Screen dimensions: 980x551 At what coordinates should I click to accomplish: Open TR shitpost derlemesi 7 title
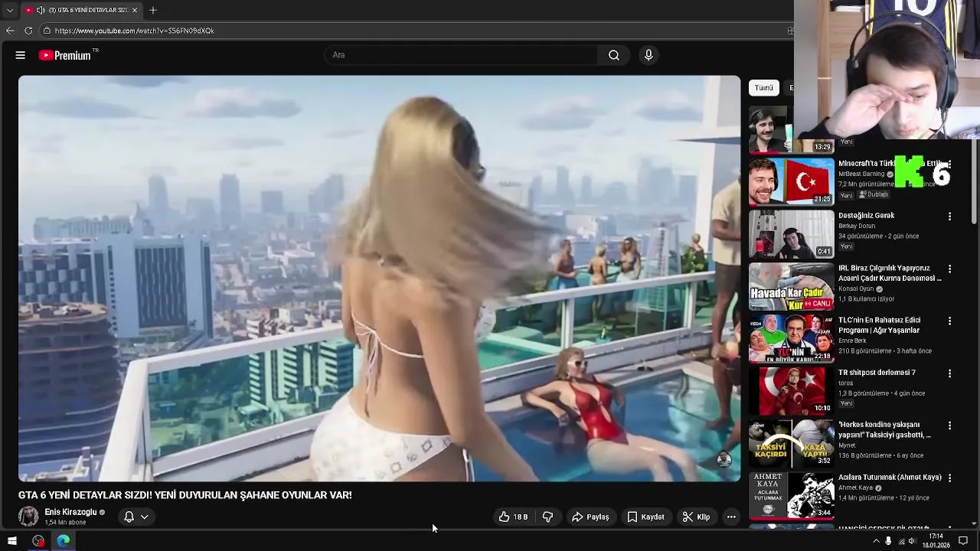(877, 373)
